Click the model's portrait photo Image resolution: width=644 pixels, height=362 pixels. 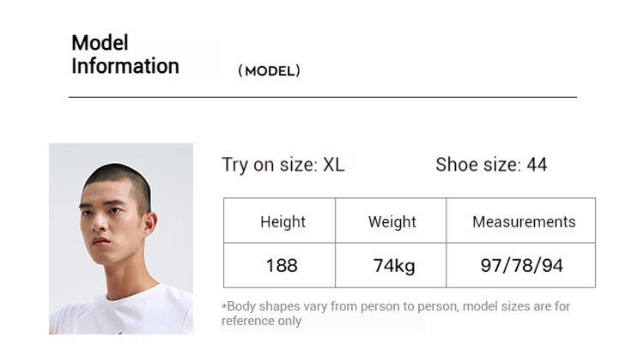121,238
